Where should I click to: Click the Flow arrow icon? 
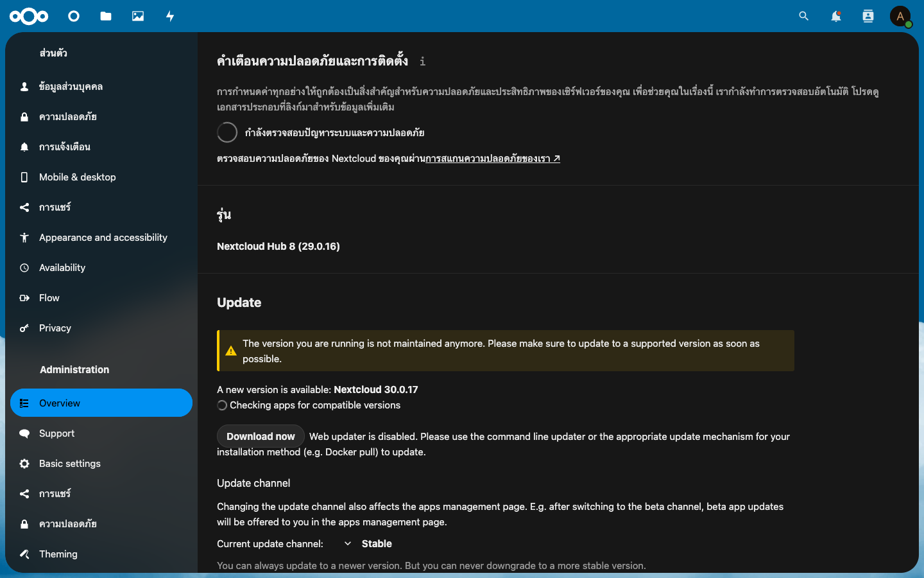(24, 298)
